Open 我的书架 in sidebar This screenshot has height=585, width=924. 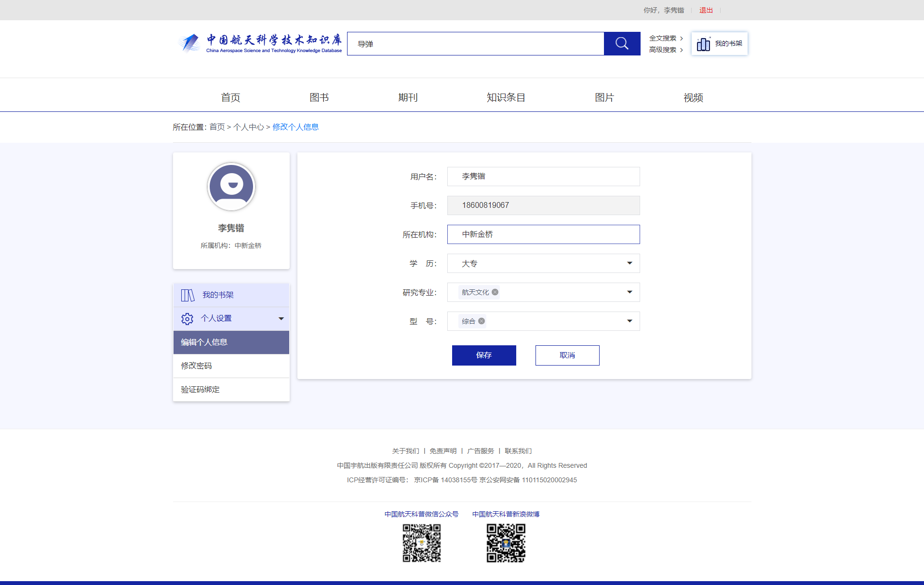231,295
